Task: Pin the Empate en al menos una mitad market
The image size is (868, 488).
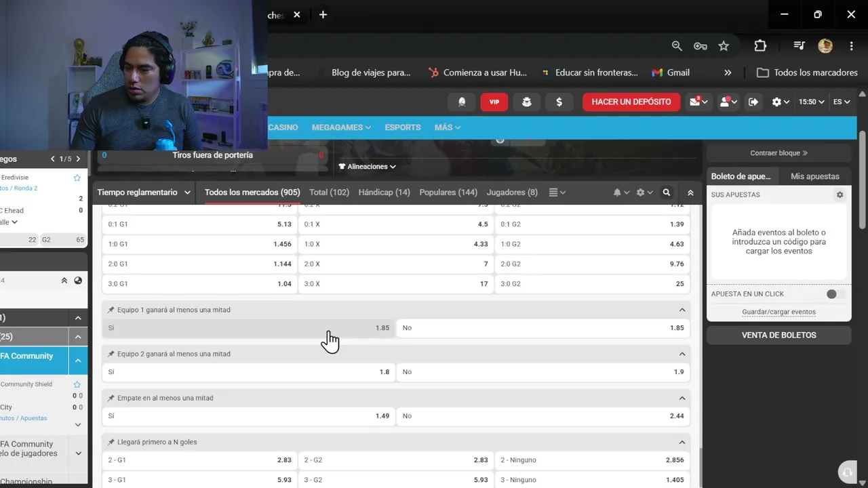Action: (x=111, y=398)
